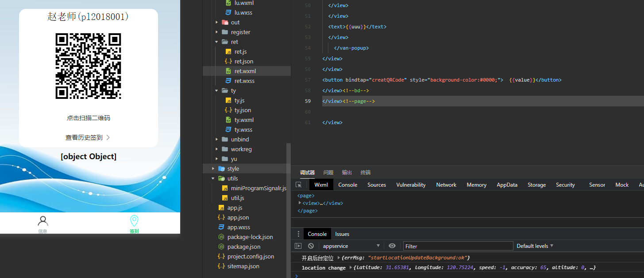
Task: Click the 赵老师(p12018001) title text
Action: [88, 17]
